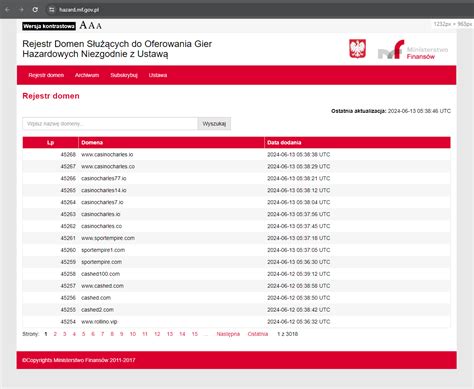Select domain cashed2.com
Image resolution: width=474 pixels, height=389 pixels.
pos(97,310)
